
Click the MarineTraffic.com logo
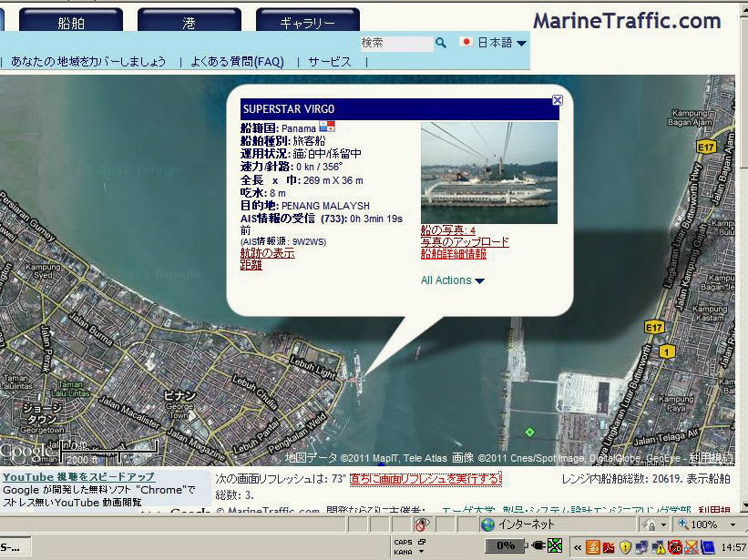click(626, 22)
